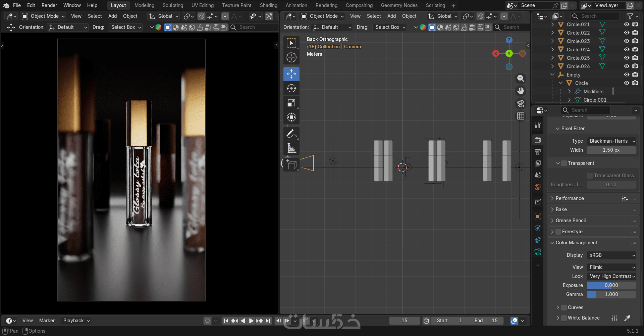Screen dimensions: 644x336
Task: Hide Circle.023 in viewport
Action: pos(627,41)
